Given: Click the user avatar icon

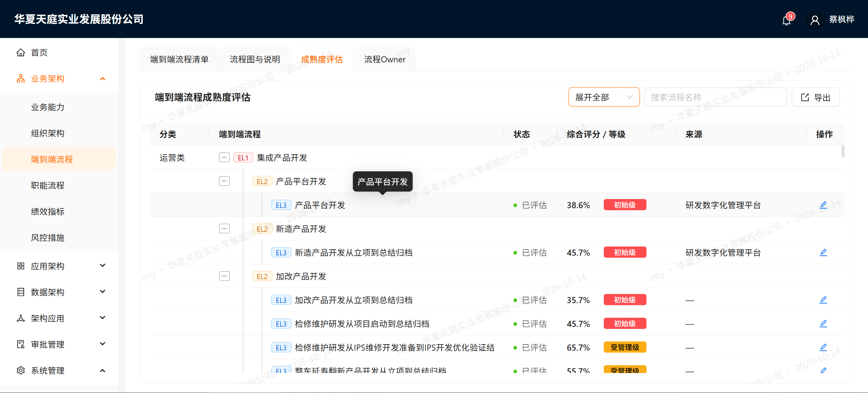Looking at the screenshot, I should 814,20.
